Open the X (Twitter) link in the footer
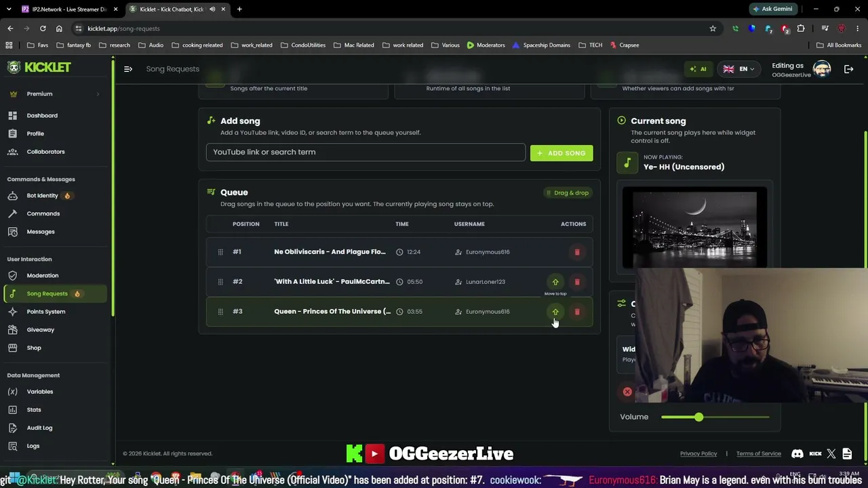Image resolution: width=868 pixels, height=488 pixels. tap(831, 453)
